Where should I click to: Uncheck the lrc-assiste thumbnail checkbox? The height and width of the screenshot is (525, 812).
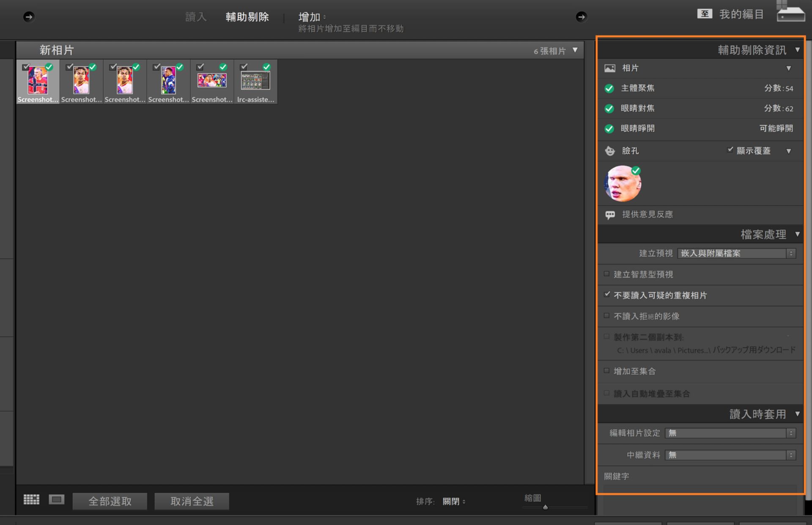[x=244, y=67]
